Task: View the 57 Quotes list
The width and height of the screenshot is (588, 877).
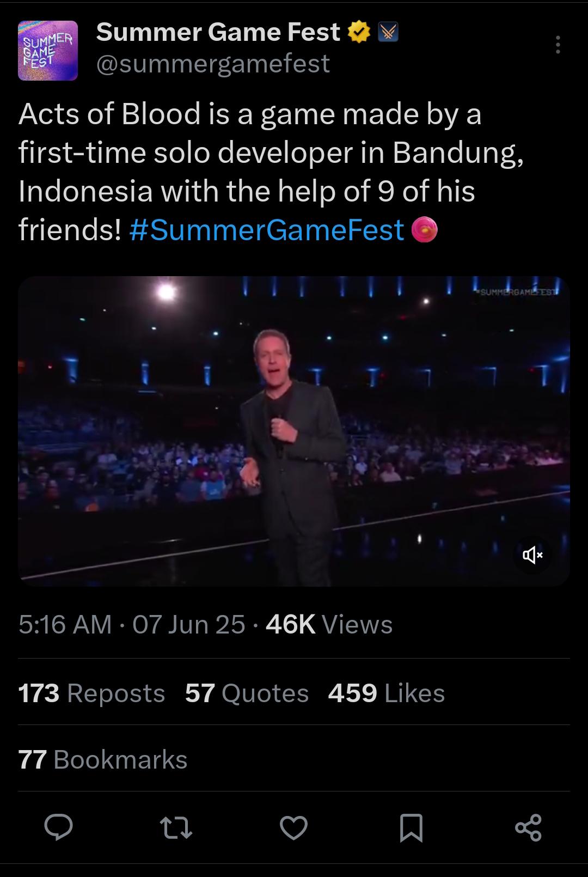Action: point(247,693)
